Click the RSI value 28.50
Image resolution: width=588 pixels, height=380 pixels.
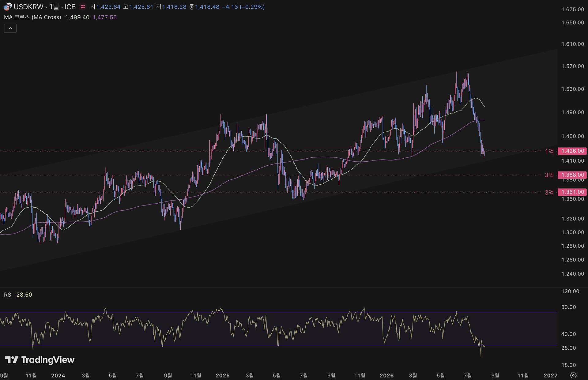pyautogui.click(x=24, y=295)
